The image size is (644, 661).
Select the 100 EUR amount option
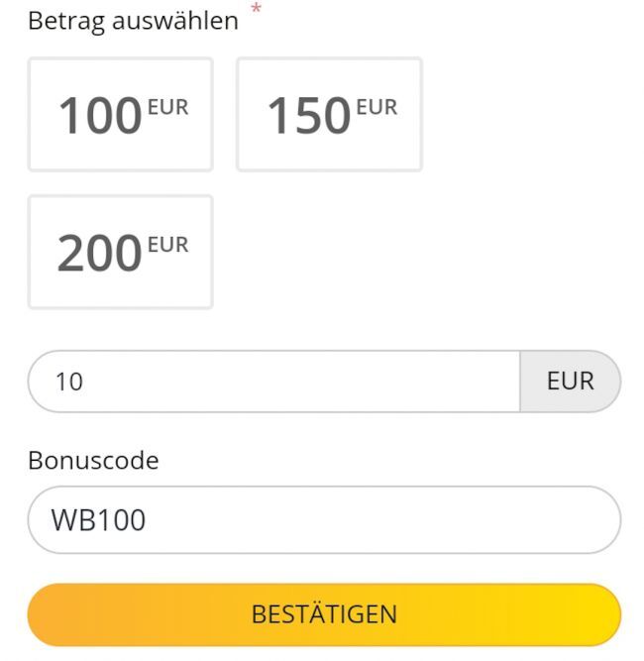point(120,114)
